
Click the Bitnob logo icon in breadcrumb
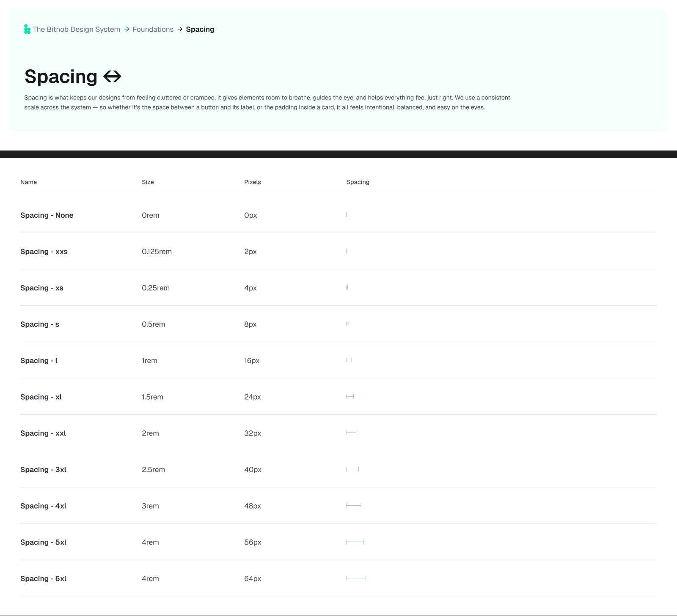27,29
